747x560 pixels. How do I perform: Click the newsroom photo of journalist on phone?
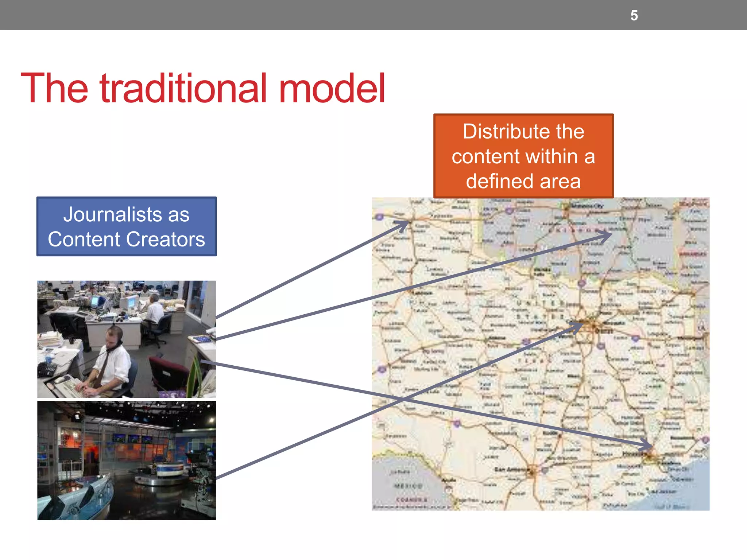tap(127, 339)
